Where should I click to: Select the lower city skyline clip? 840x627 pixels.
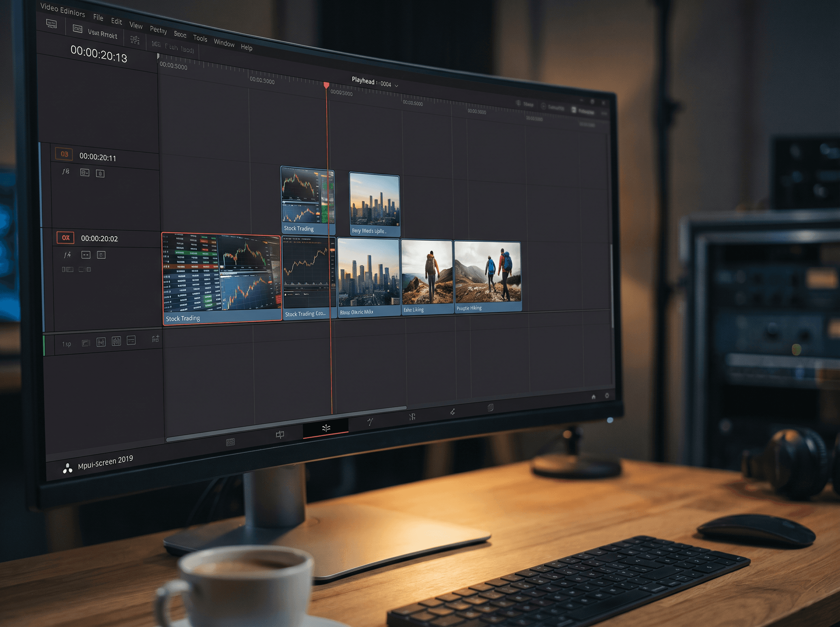[x=369, y=278]
